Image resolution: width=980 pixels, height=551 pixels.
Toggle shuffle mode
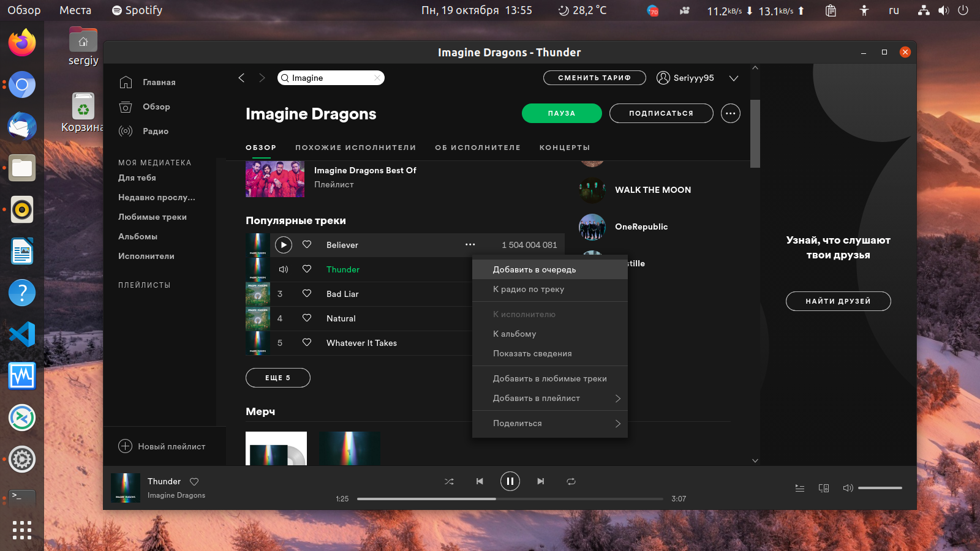(x=449, y=481)
